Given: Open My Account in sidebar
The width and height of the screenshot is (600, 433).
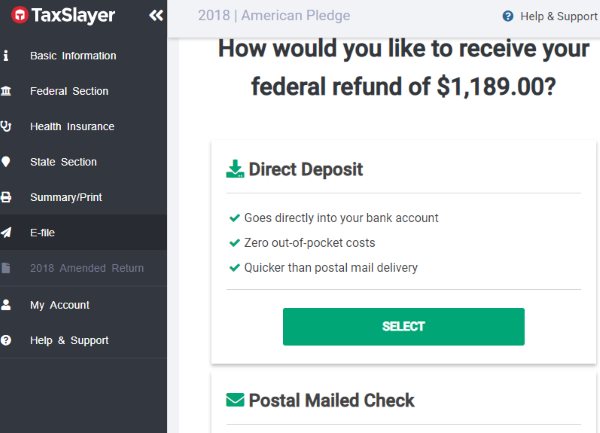Looking at the screenshot, I should (x=60, y=305).
